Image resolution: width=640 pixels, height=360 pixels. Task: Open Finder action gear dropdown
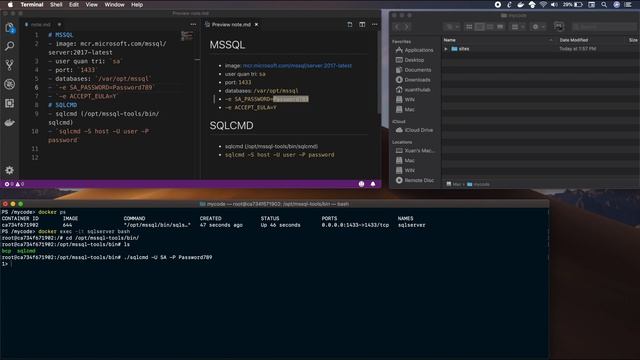538,27
